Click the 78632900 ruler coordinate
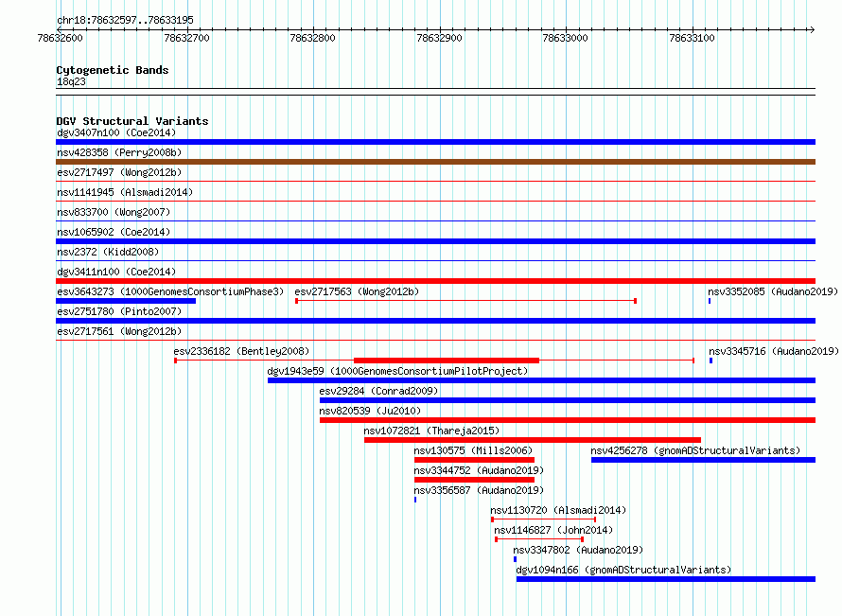The image size is (842, 616). (439, 38)
